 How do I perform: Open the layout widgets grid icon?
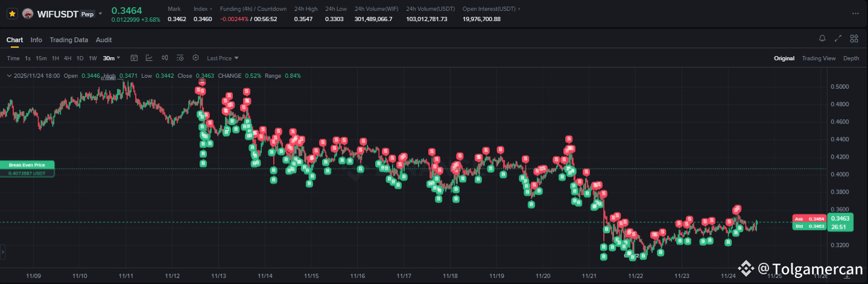[854, 39]
